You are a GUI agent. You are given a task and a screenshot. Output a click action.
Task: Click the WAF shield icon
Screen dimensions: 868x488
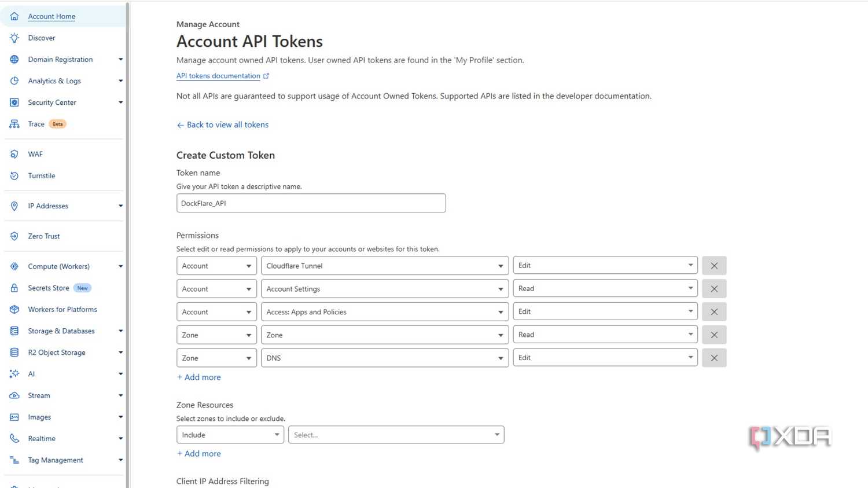click(x=14, y=154)
